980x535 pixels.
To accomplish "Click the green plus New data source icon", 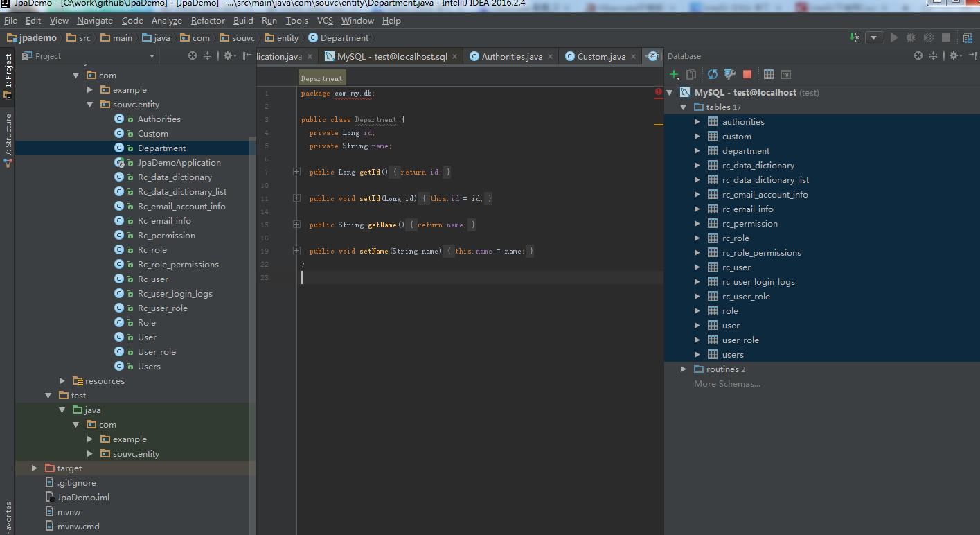I will [x=674, y=75].
